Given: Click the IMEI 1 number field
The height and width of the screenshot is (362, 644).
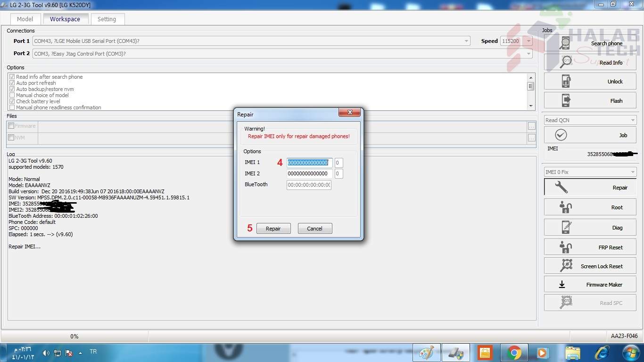Looking at the screenshot, I should (x=309, y=163).
